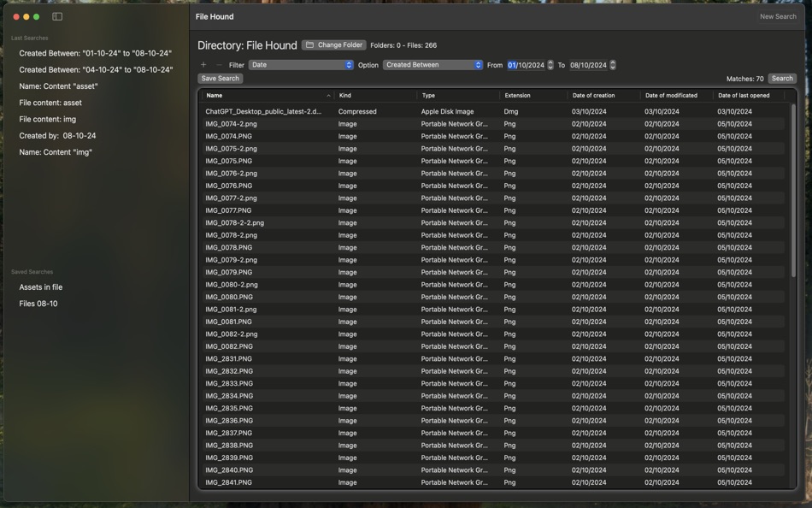Select file IMG_0076.PNG
Screen dimensions: 812x508
tap(493, 186)
